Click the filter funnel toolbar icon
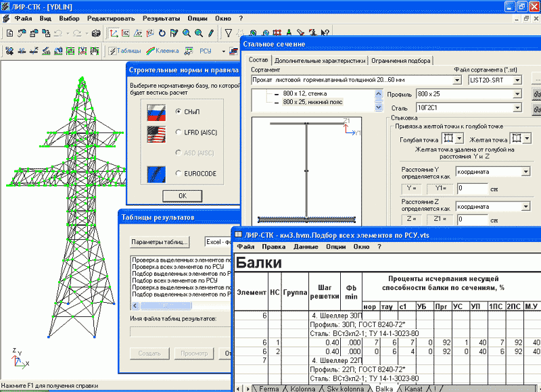Screen dimensions: 541x392 [x=229, y=33]
